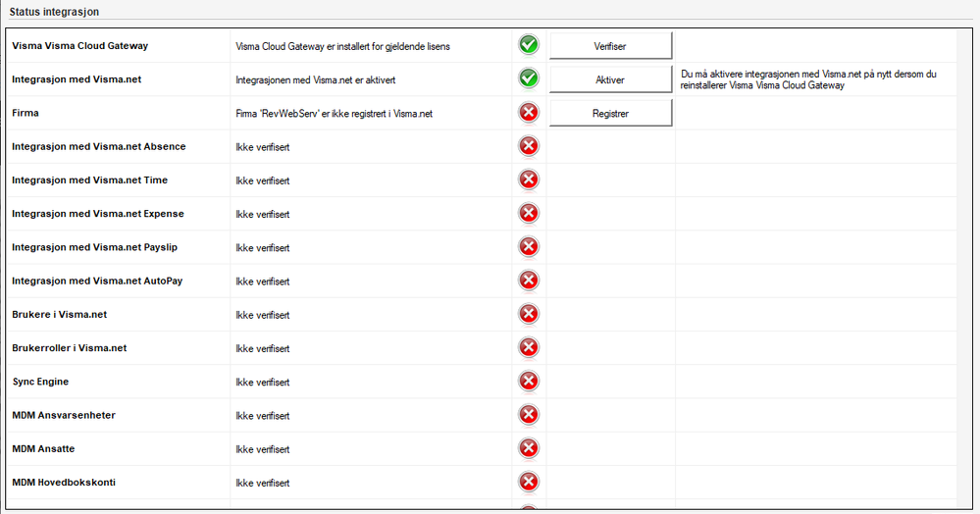Click red status icon for MDM Hovedbokskonti
This screenshot has height=514, width=980.
coord(529,482)
